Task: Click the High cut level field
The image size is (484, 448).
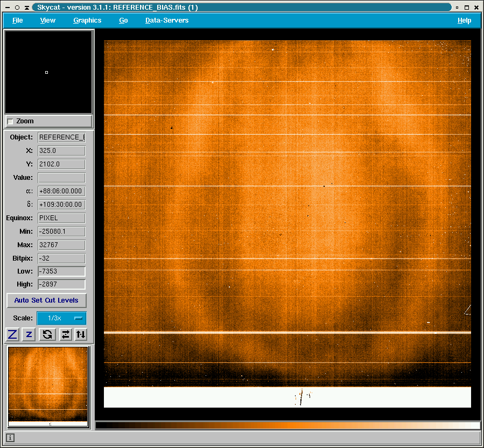Action: [61, 284]
